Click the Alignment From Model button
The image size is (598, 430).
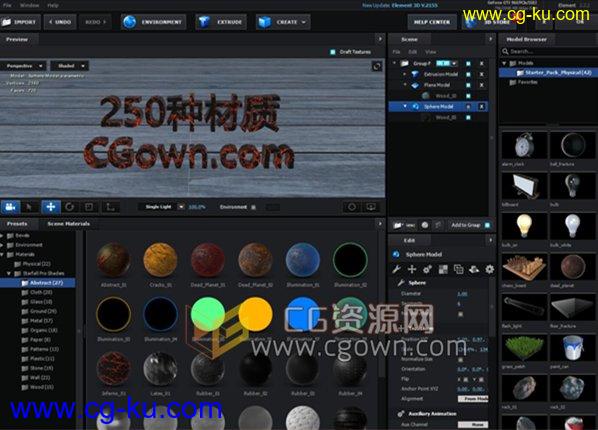click(x=473, y=399)
